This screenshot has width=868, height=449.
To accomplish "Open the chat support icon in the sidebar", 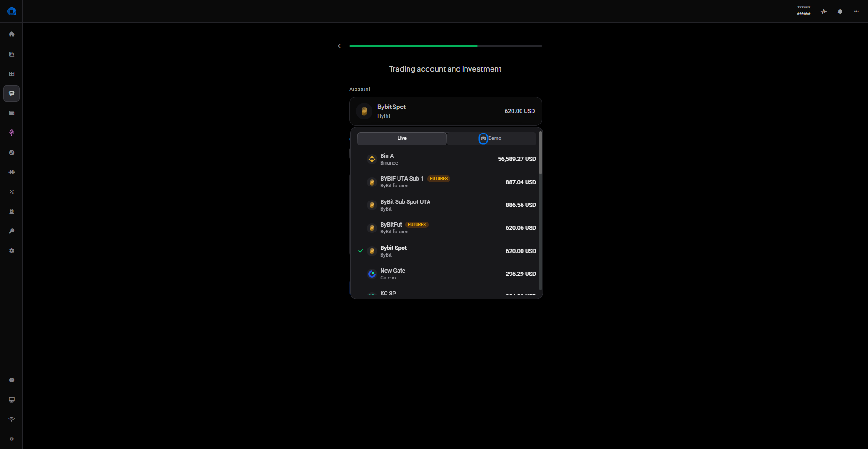I will click(x=11, y=380).
